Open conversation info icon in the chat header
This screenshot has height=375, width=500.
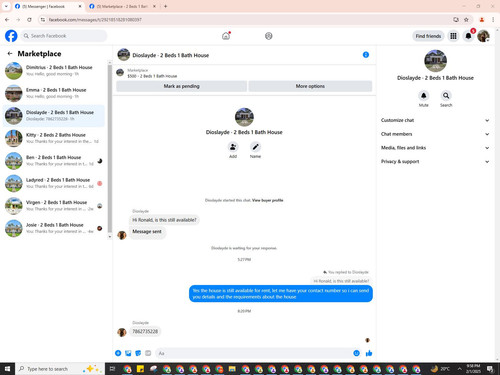366,55
